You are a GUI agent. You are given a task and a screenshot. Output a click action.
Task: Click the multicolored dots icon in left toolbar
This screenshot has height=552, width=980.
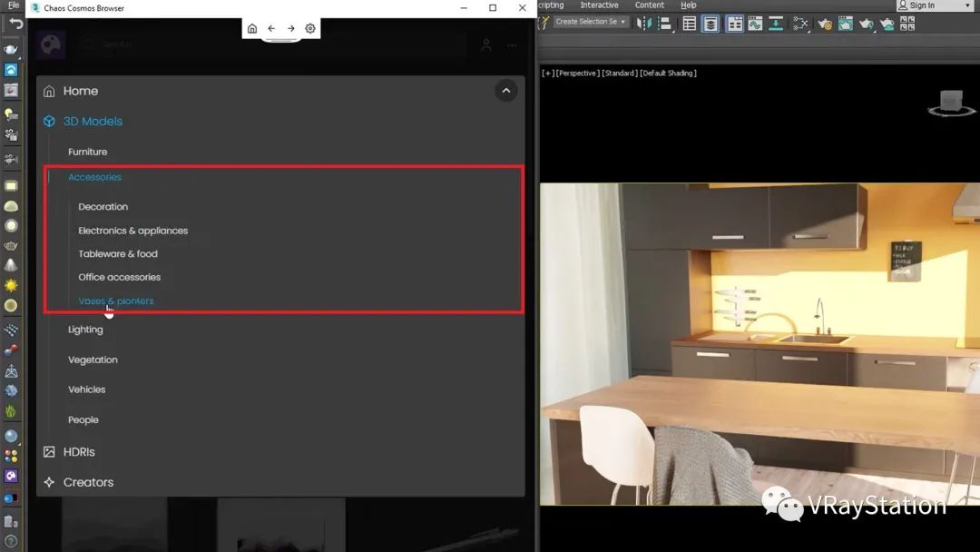pyautogui.click(x=11, y=457)
